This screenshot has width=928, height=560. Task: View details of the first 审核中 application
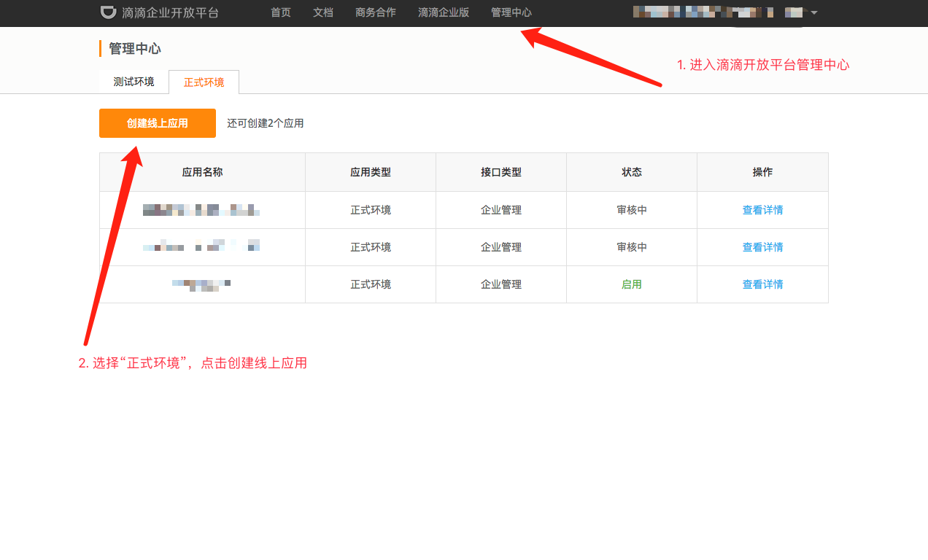pyautogui.click(x=763, y=210)
